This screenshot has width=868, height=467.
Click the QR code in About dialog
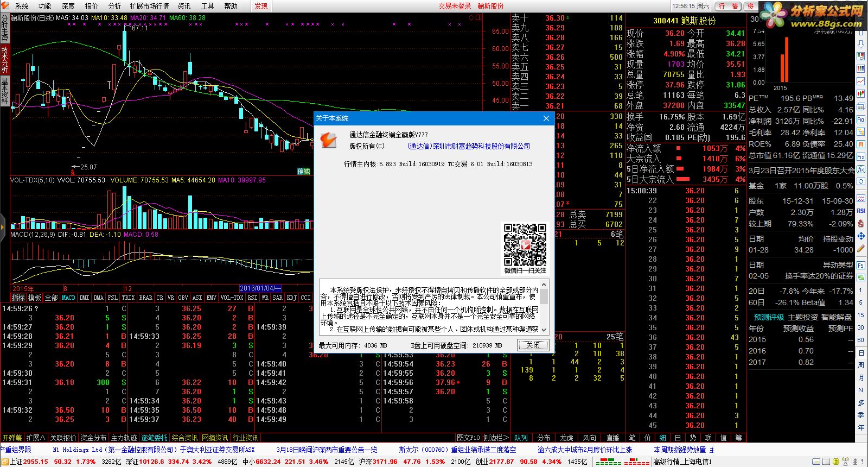tap(525, 245)
